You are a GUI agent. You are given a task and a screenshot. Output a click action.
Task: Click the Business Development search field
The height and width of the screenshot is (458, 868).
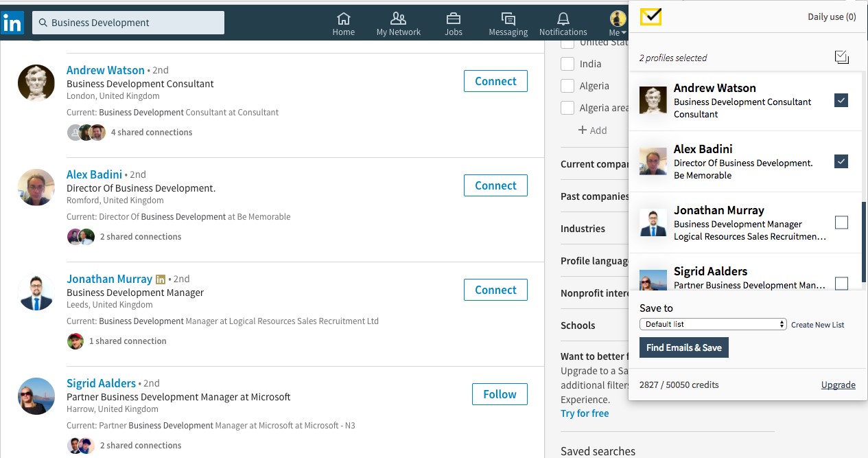click(128, 23)
